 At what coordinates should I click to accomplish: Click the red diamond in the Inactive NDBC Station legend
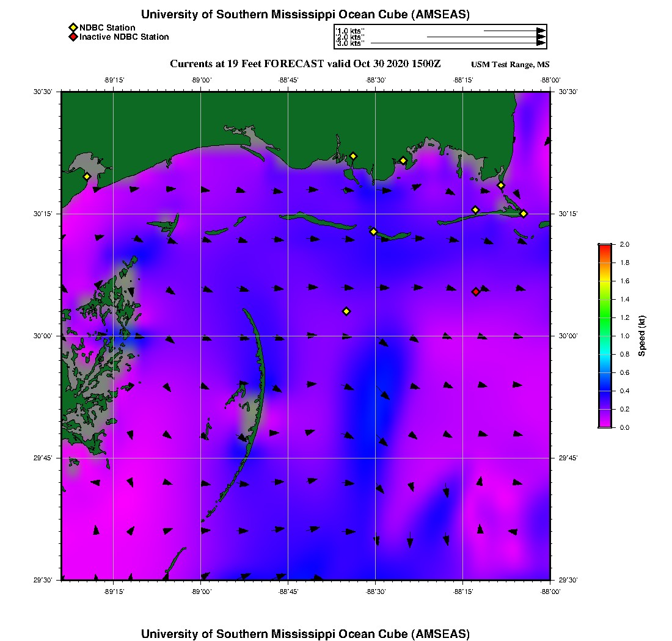pyautogui.click(x=73, y=37)
